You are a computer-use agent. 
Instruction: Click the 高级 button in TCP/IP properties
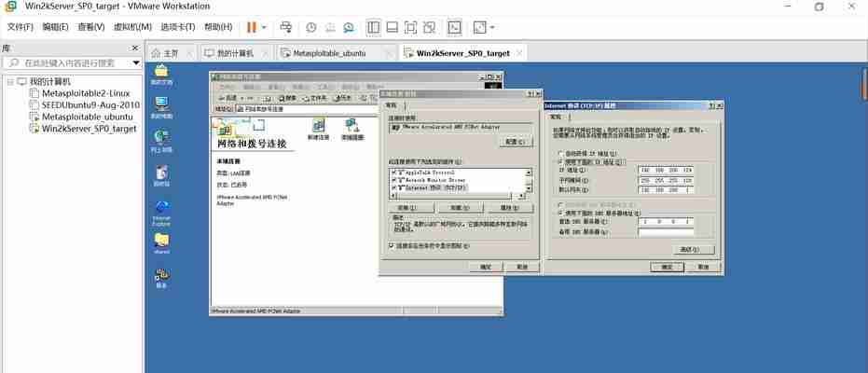[689, 249]
